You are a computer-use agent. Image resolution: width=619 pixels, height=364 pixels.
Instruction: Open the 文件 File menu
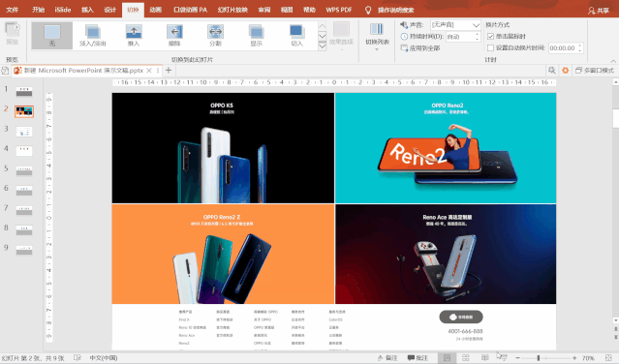point(13,10)
